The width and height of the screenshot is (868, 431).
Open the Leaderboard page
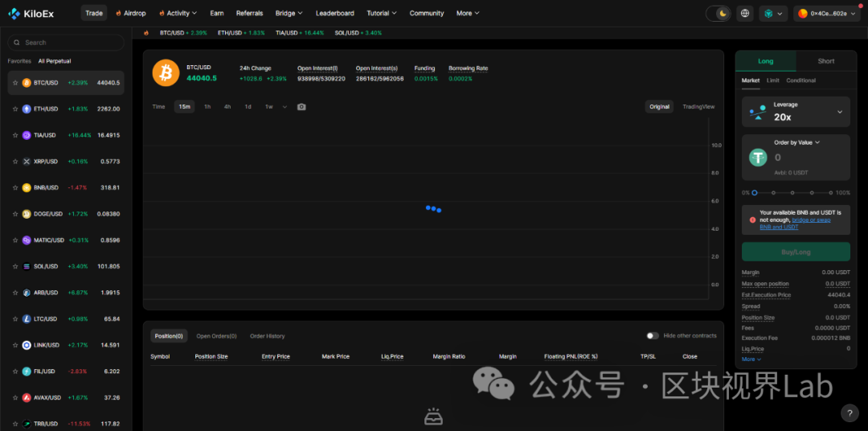[x=335, y=14]
